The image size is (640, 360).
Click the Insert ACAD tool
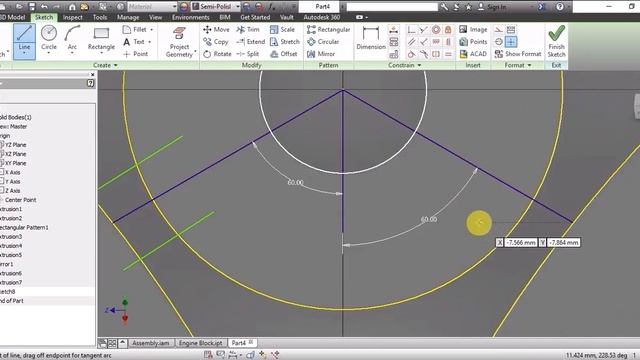pos(473,54)
